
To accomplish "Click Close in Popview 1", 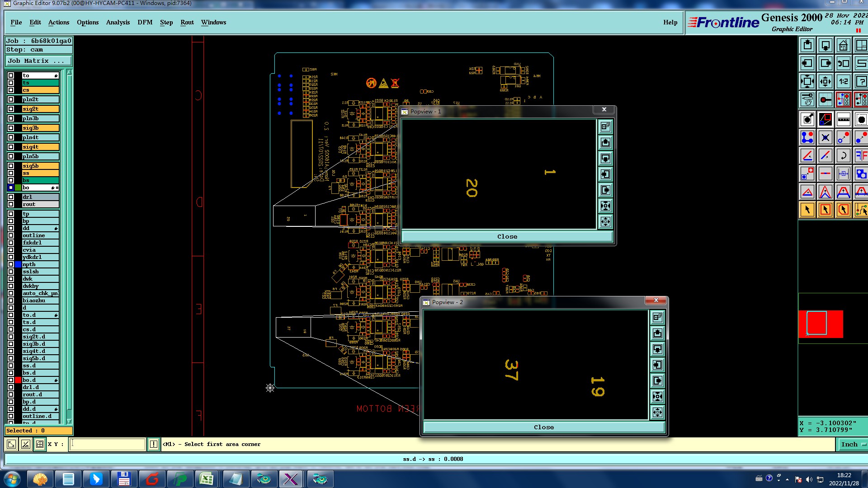I will tap(507, 237).
